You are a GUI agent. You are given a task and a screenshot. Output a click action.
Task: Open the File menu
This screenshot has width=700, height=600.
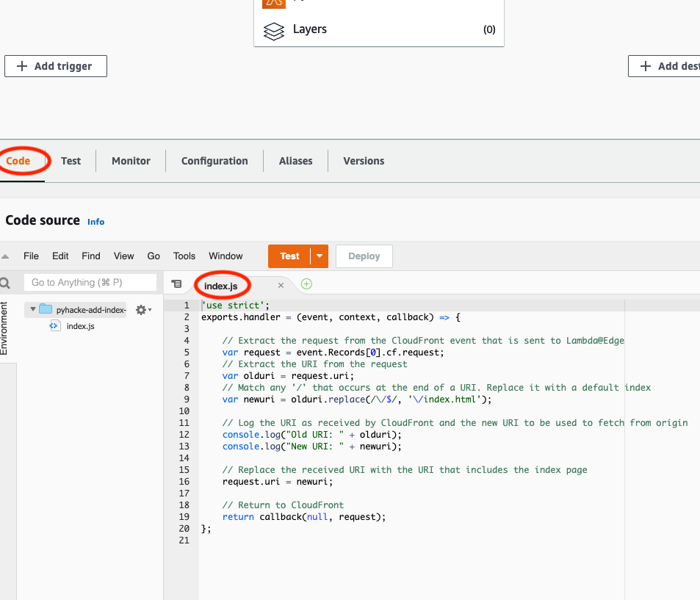(x=31, y=256)
